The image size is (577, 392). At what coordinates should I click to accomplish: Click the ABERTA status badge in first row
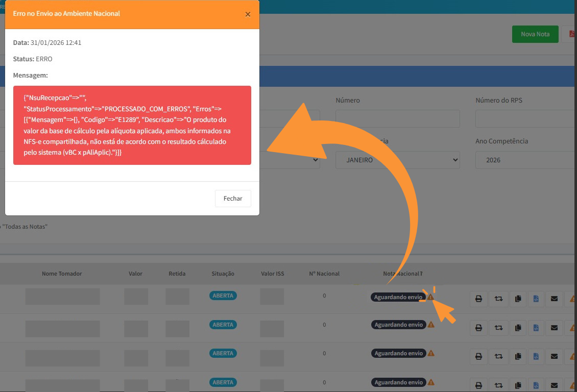pyautogui.click(x=223, y=296)
